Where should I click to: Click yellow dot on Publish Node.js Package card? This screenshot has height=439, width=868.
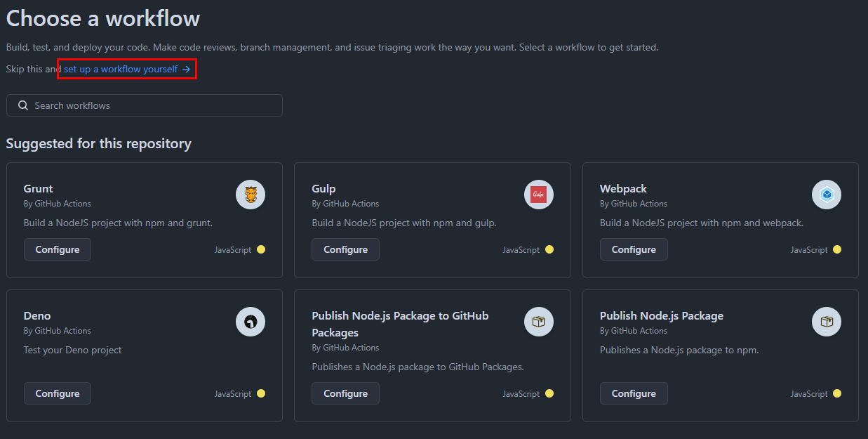[837, 393]
